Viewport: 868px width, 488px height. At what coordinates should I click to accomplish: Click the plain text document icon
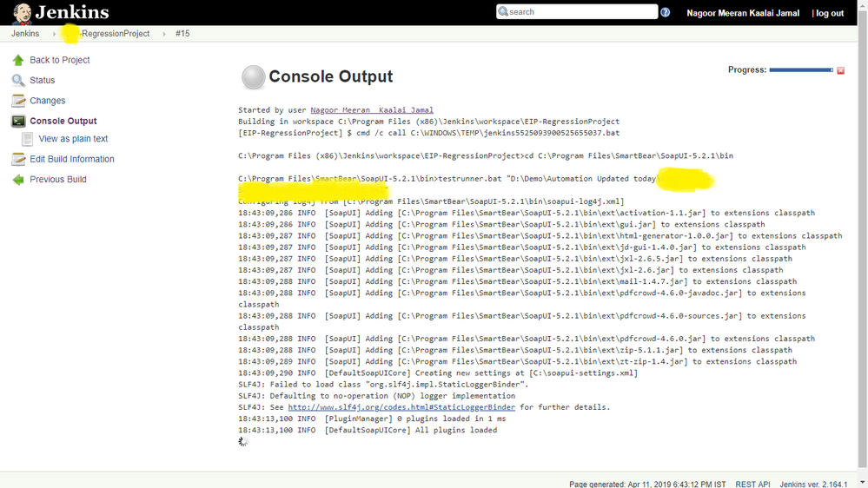pos(27,139)
